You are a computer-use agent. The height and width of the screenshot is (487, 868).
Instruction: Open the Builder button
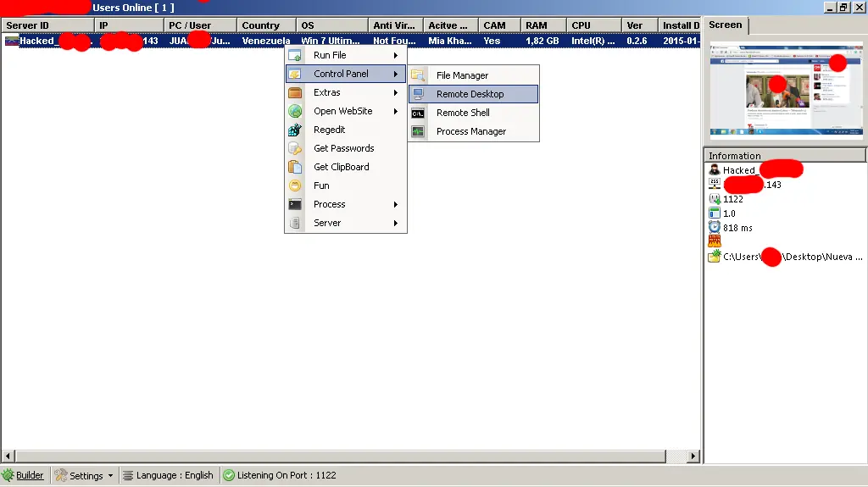point(23,475)
